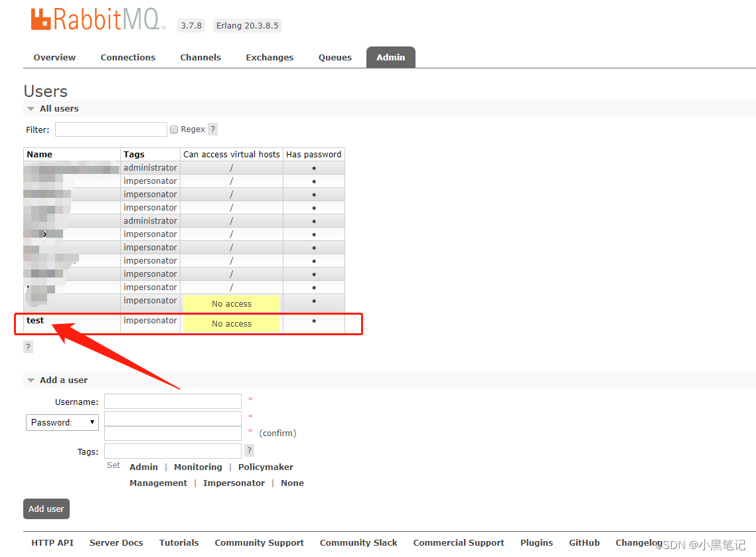Screen dimensions: 756x557
Task: Focus the Username input field
Action: pos(173,401)
